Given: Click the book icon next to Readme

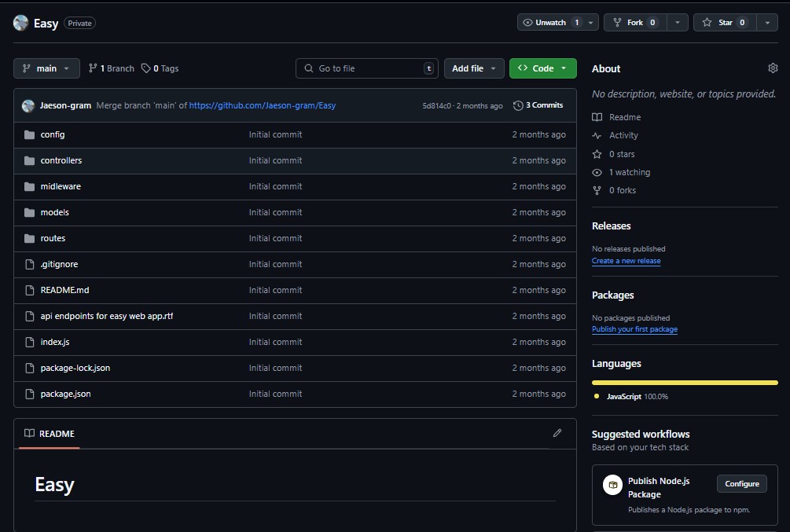Looking at the screenshot, I should (x=597, y=117).
